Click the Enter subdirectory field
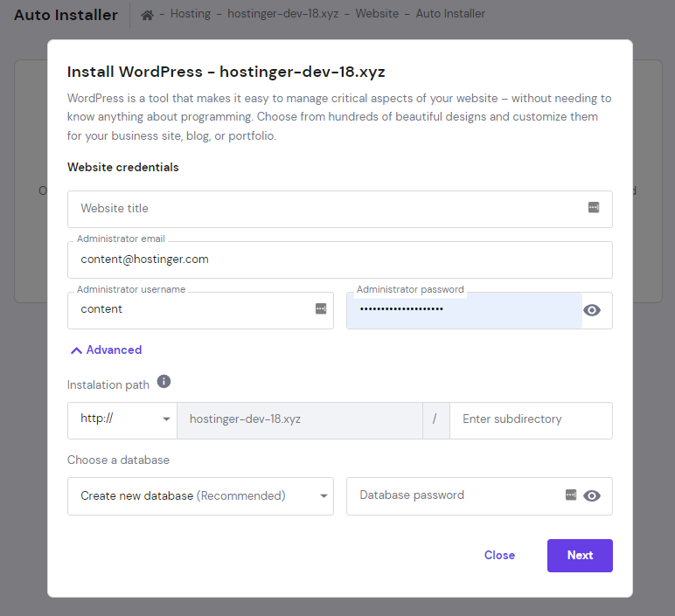 click(530, 419)
